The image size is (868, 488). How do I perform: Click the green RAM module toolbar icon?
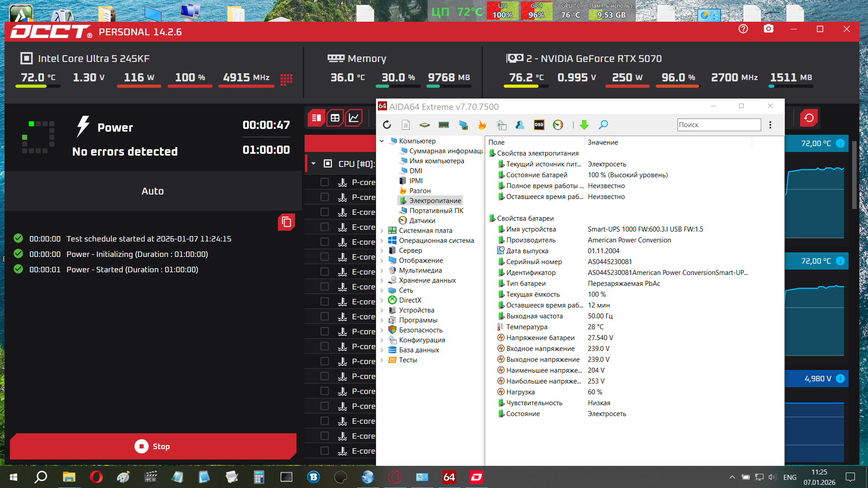[444, 125]
